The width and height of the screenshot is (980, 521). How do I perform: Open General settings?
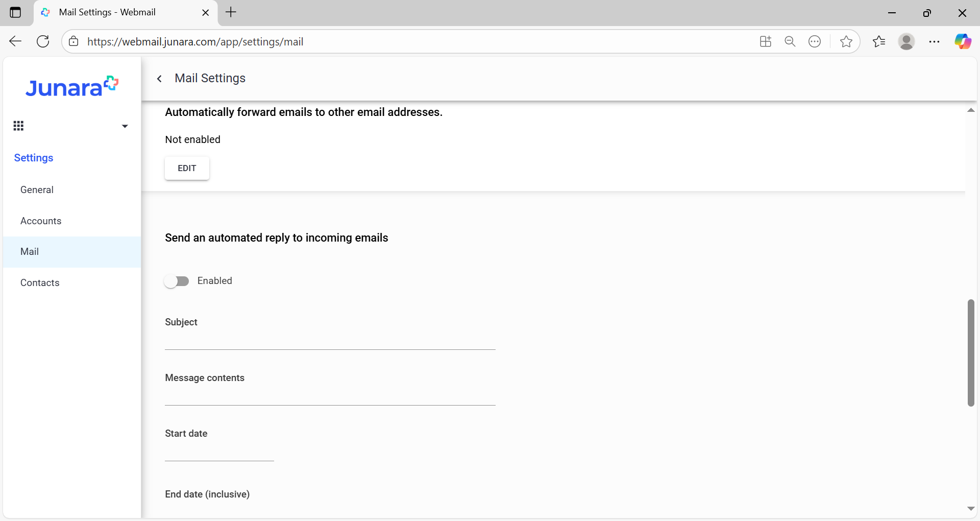[x=72, y=190]
